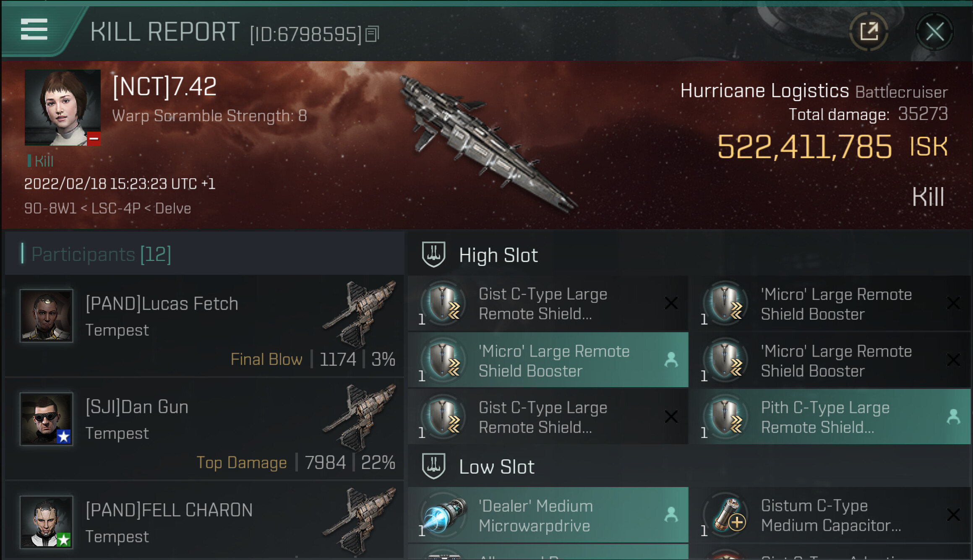Open FELL CHARON's pilot portrait
973x560 pixels.
(x=47, y=522)
